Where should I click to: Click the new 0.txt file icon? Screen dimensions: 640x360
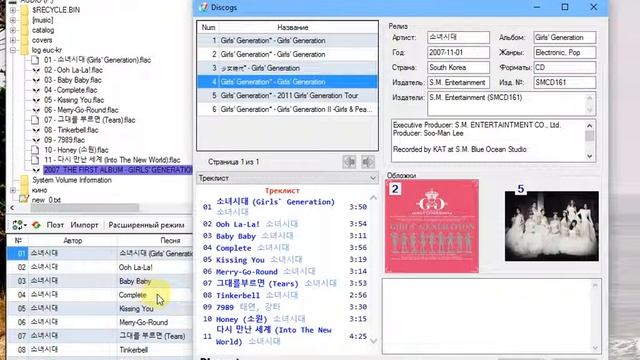24,200
